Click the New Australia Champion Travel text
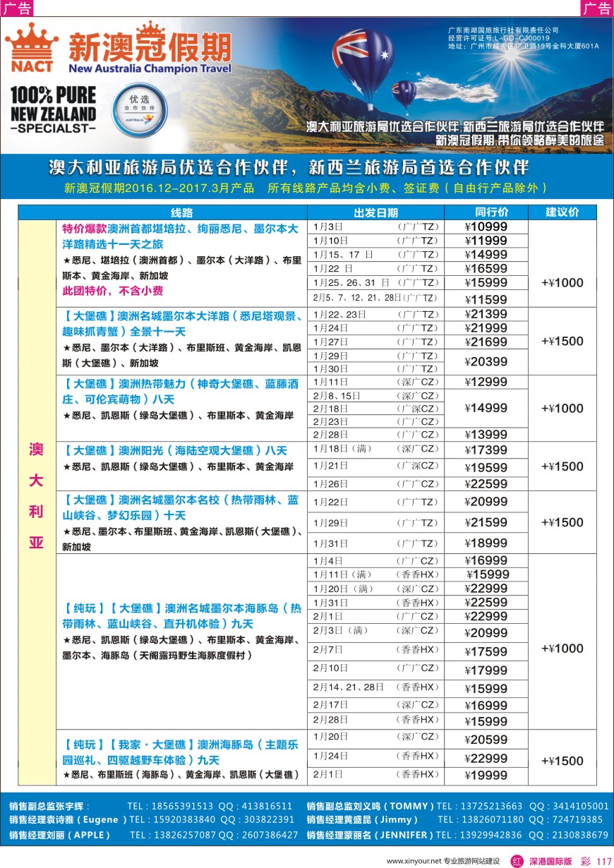Screen dimensions: 614x868 (150, 69)
